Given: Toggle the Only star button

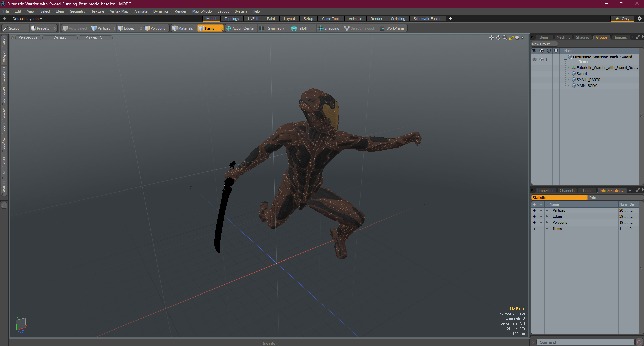Looking at the screenshot, I should [622, 19].
